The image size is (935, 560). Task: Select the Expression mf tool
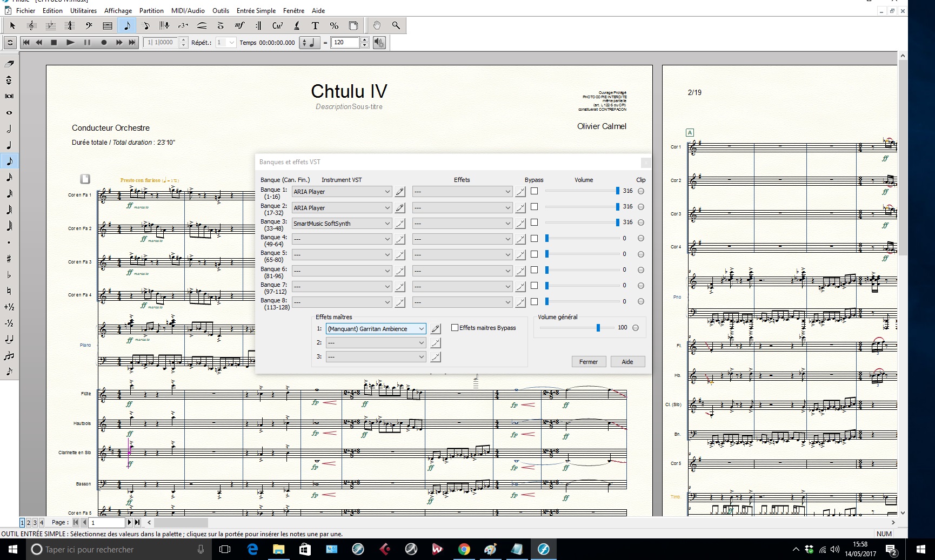(x=239, y=25)
